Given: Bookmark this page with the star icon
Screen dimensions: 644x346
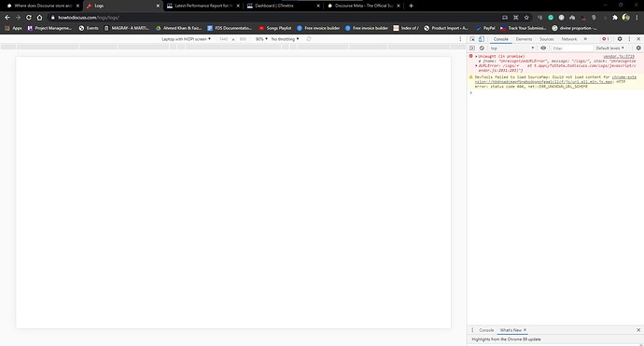Looking at the screenshot, I should point(526,18).
